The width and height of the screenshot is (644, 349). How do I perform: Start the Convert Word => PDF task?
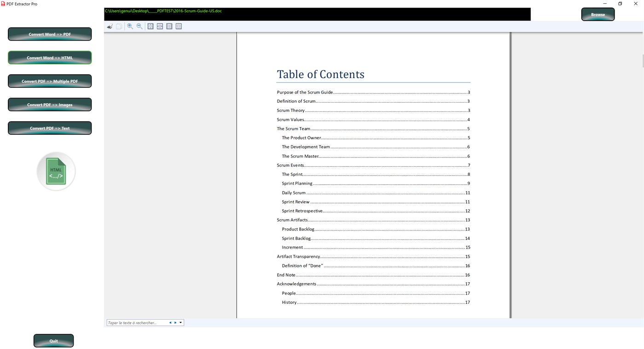point(49,34)
